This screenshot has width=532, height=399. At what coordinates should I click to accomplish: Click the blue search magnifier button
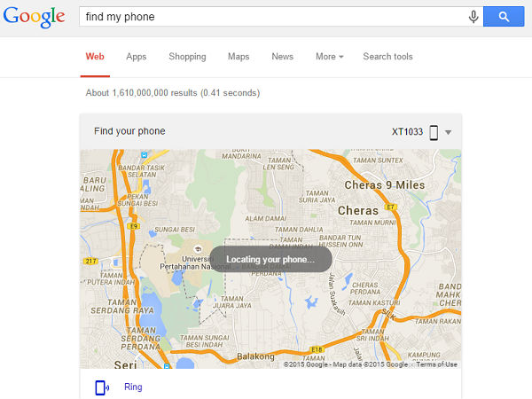pos(504,16)
